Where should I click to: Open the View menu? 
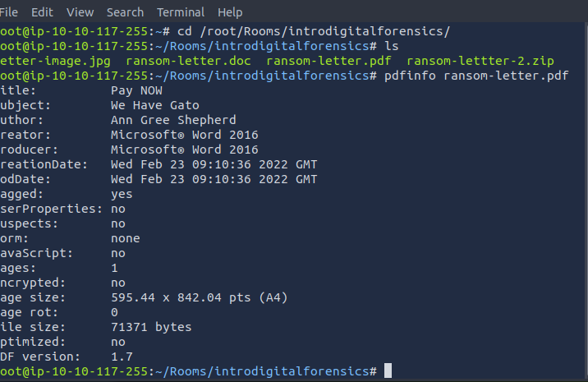coord(80,12)
